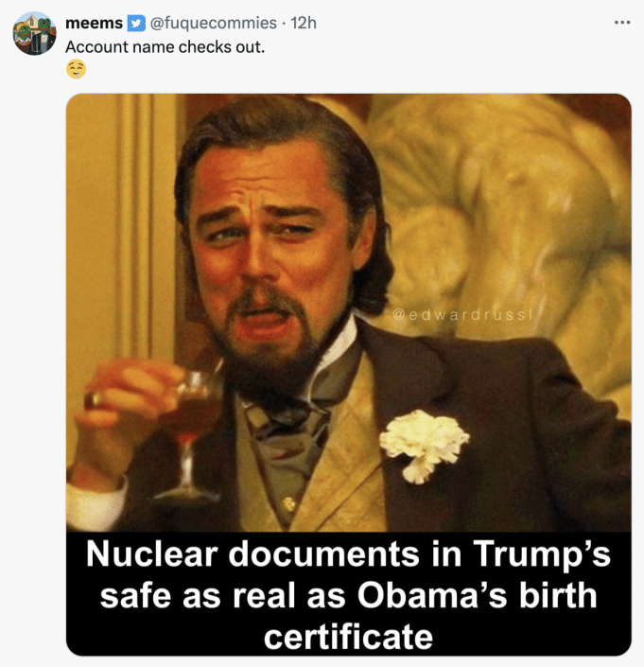This screenshot has height=667, width=644.
Task: Open the meems profile avatar
Action: 34,33
